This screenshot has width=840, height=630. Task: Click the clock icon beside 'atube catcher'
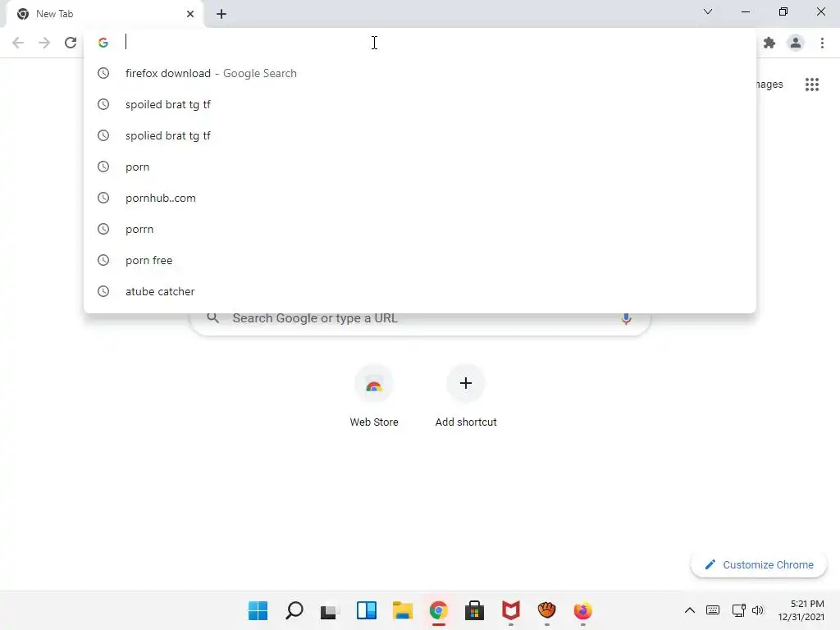103,291
